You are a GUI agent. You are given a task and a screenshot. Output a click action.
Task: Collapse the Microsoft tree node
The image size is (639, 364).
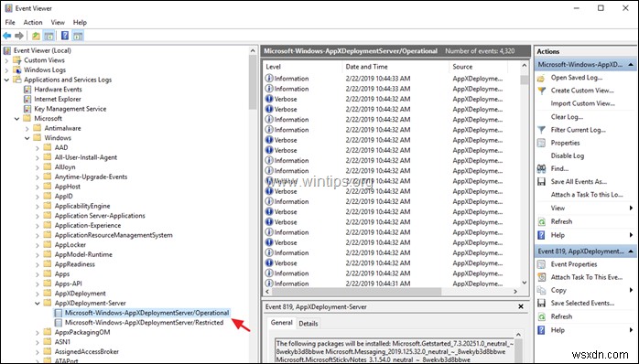(x=16, y=119)
